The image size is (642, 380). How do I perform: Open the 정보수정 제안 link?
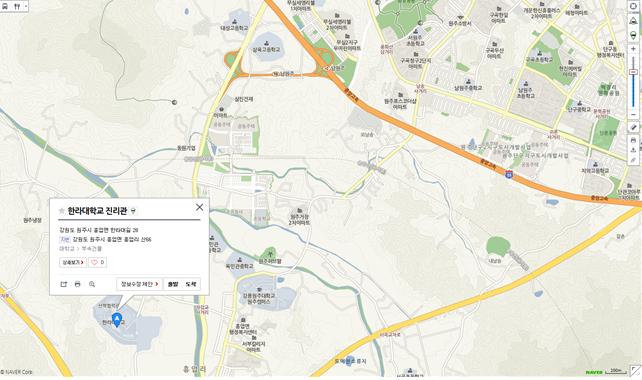pyautogui.click(x=140, y=284)
